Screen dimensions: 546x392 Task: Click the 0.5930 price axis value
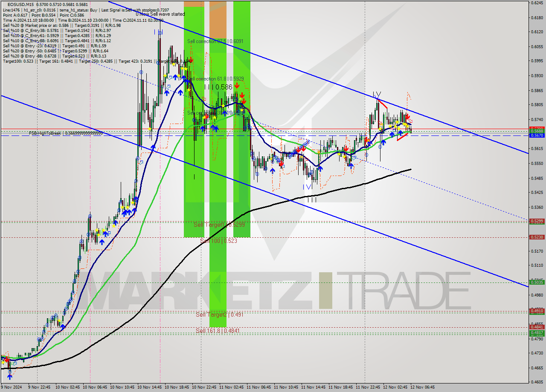[x=536, y=75]
